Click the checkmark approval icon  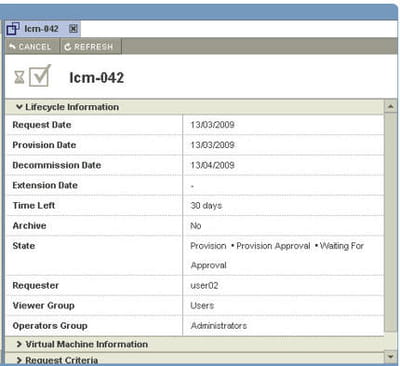pos(40,76)
